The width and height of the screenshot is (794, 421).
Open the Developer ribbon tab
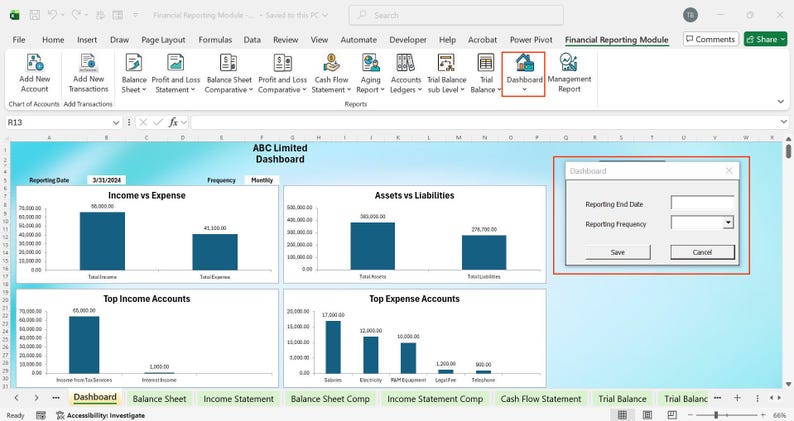click(408, 40)
